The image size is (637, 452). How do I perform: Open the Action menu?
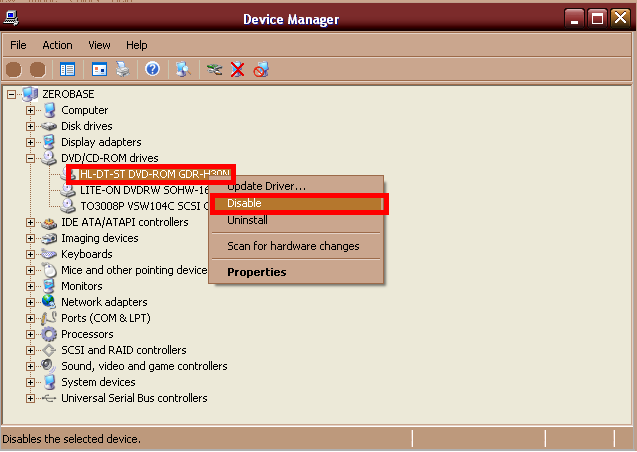[x=57, y=45]
